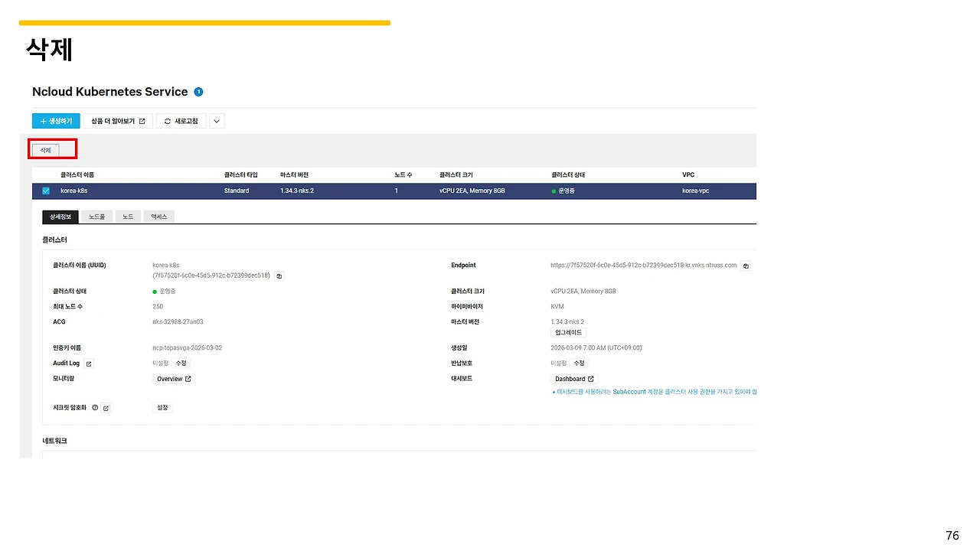Click the blue count badge beside the title
Viewport: 980px width, 551px height.
[198, 92]
